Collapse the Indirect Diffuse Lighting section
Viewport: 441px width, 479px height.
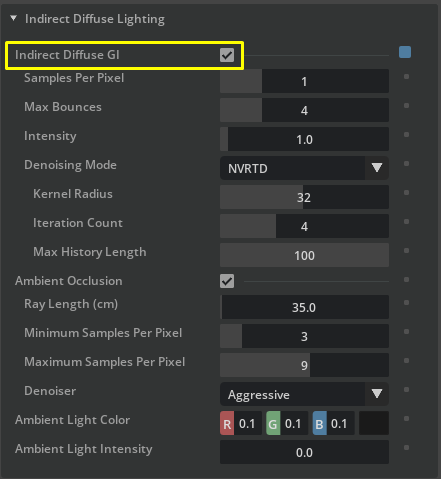tap(14, 18)
